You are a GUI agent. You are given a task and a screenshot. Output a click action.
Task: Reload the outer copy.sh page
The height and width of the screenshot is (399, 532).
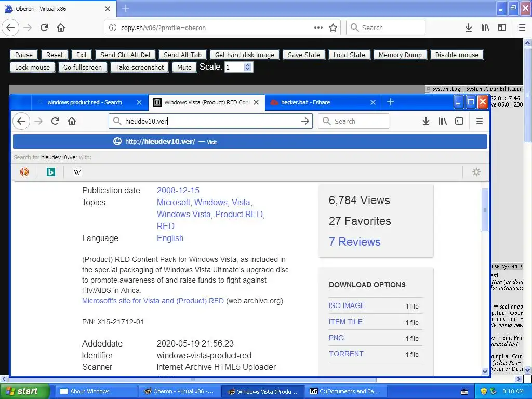pos(44,28)
